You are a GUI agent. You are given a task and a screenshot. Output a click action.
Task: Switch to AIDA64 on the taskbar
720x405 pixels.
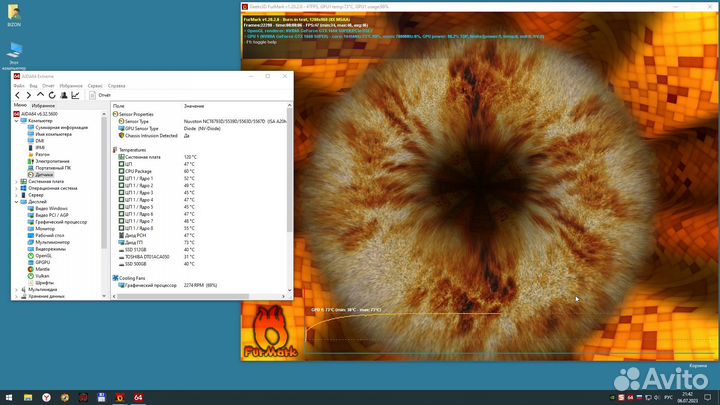[138, 398]
